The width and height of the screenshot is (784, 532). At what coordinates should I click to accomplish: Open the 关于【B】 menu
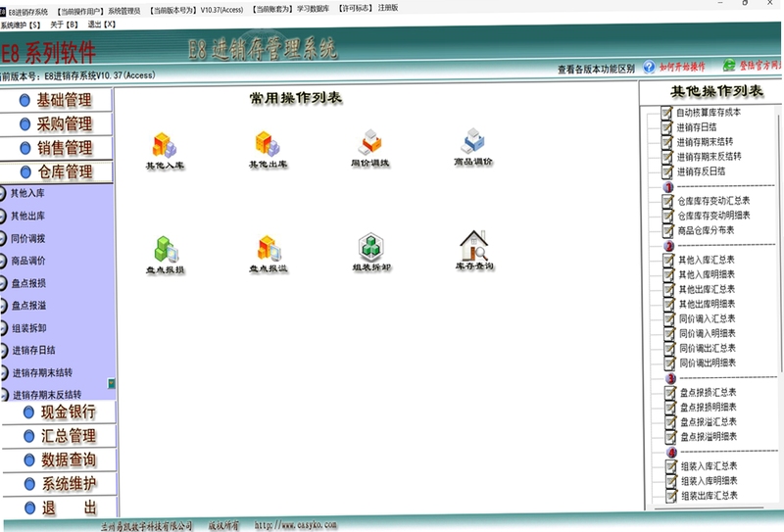[x=64, y=24]
